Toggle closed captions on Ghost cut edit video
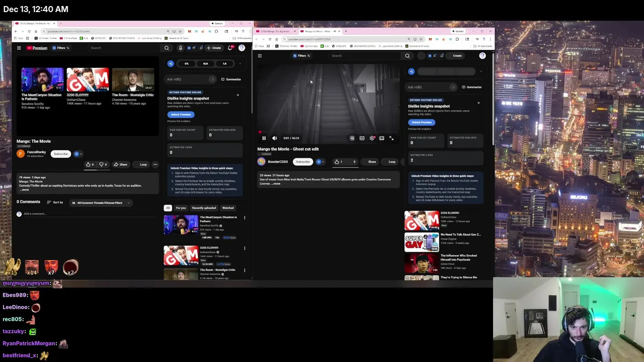 (362, 138)
